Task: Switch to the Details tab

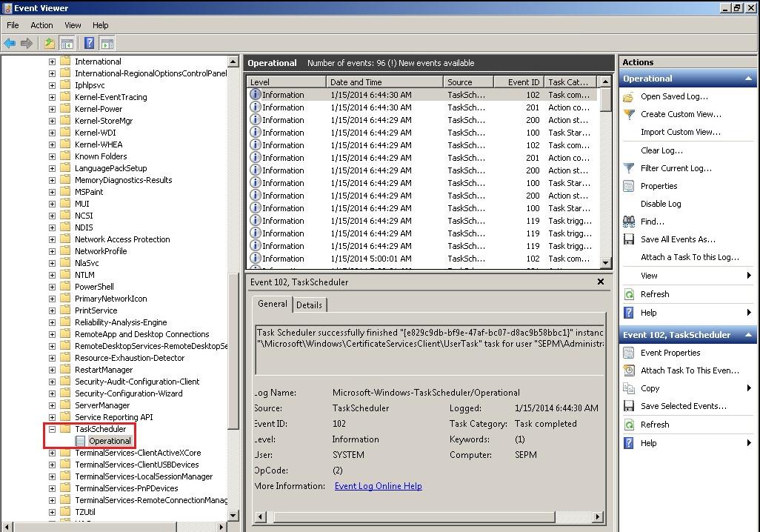Action: pyautogui.click(x=309, y=305)
